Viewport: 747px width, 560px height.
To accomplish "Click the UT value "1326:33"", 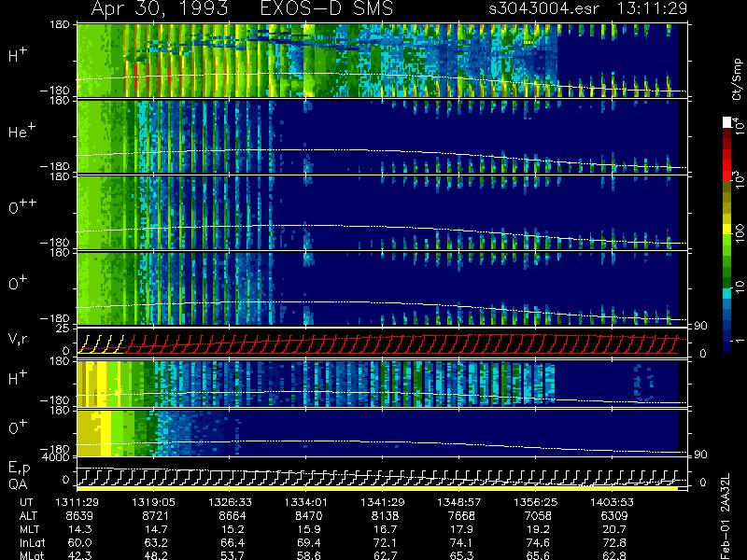I will [230, 502].
